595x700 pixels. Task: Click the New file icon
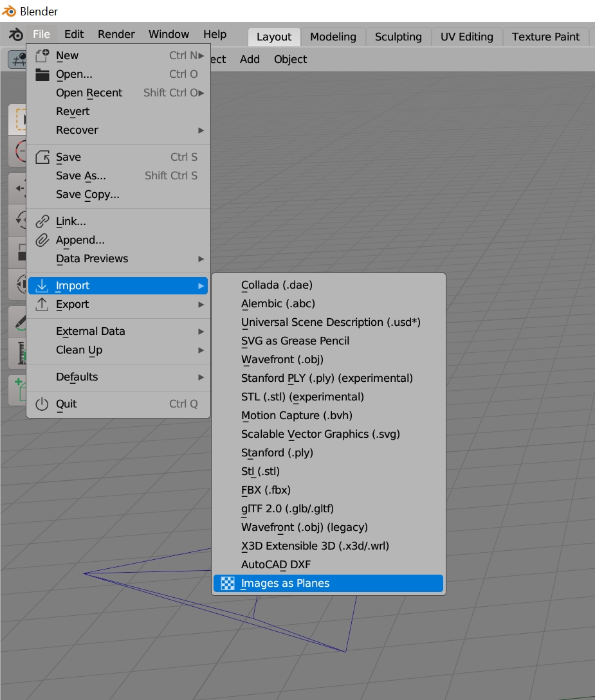coord(42,55)
